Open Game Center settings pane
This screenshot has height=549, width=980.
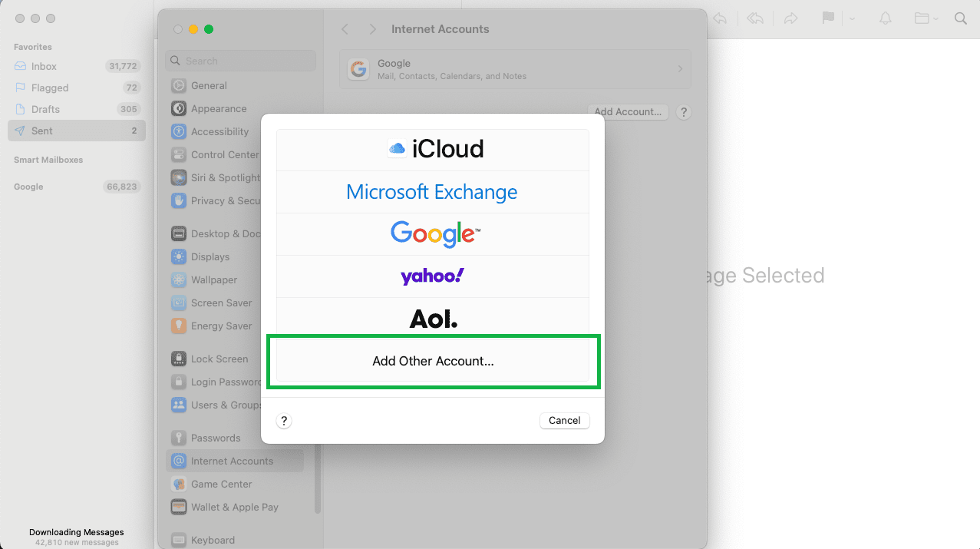(x=235, y=484)
